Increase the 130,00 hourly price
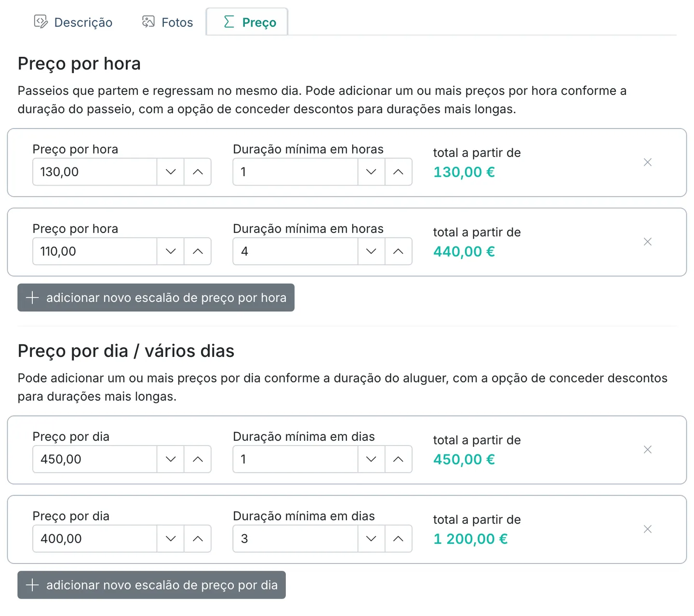This screenshot has width=694, height=616. click(198, 172)
